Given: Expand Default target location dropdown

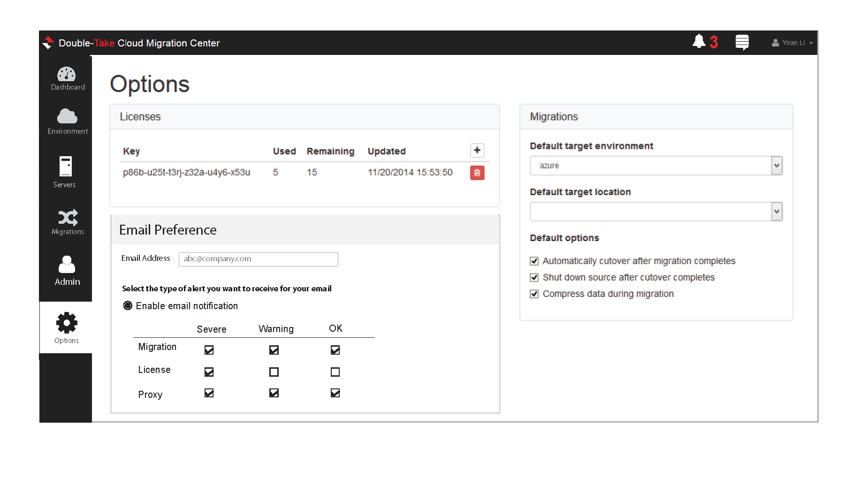Looking at the screenshot, I should pos(777,212).
